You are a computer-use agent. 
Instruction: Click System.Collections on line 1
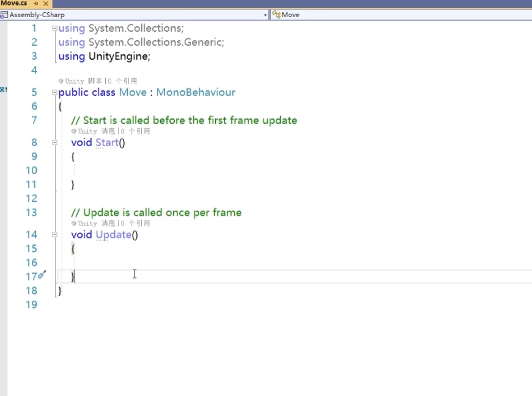pyautogui.click(x=136, y=28)
